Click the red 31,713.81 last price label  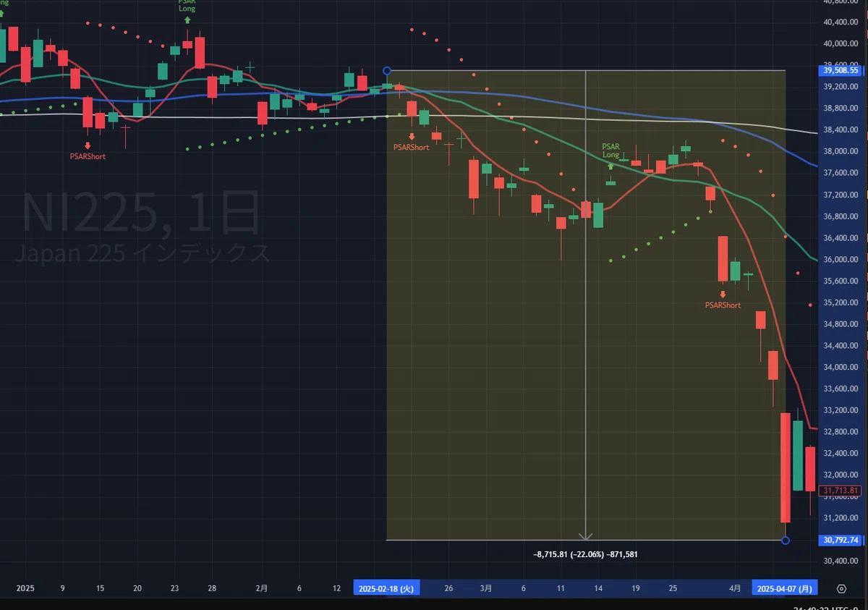pos(840,490)
